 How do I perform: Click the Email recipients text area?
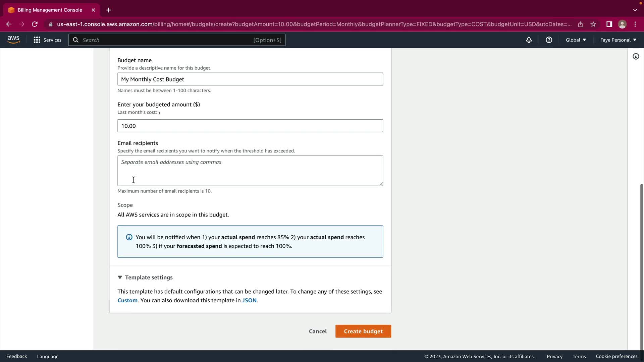pos(250,171)
